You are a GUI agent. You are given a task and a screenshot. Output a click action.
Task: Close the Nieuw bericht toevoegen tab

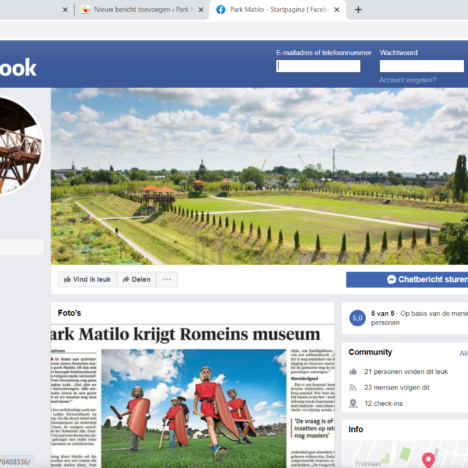(201, 10)
